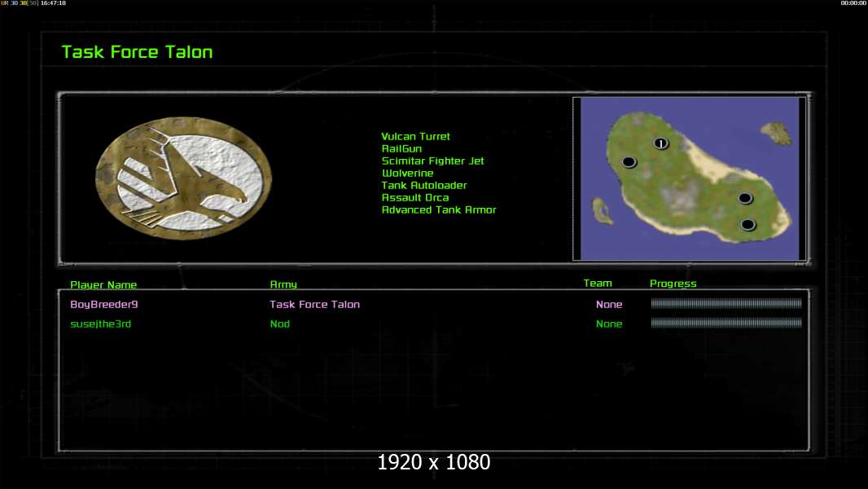Select Scimitar Fighter Jet entry
Screen dimensions: 868x489
(x=433, y=161)
